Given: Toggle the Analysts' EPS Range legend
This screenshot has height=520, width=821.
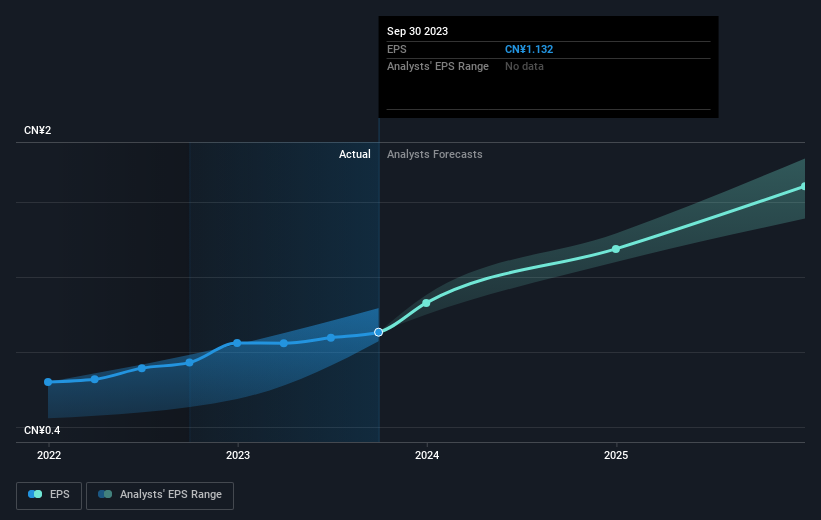Looking at the screenshot, I should 160,495.
